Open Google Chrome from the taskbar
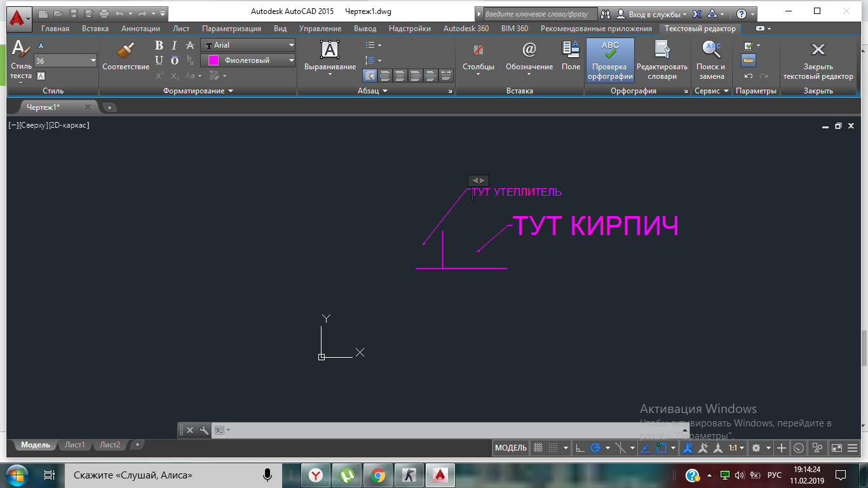The image size is (868, 488). (x=378, y=475)
